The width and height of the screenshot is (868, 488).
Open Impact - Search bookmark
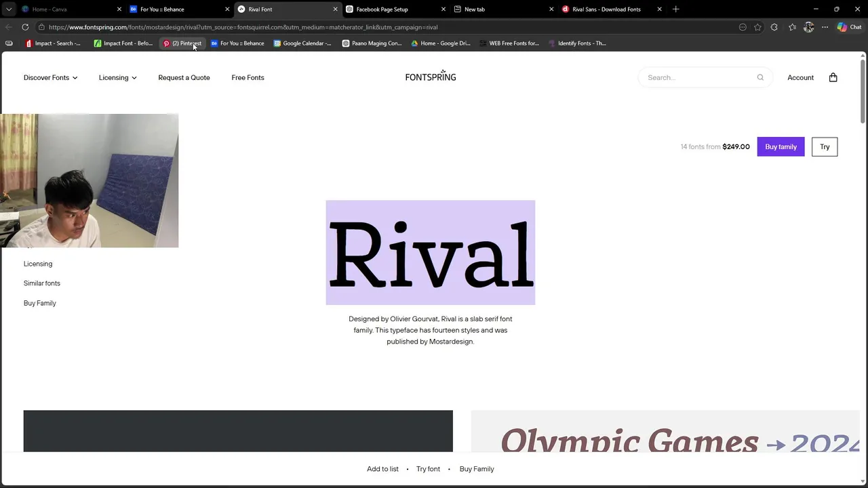[x=53, y=43]
